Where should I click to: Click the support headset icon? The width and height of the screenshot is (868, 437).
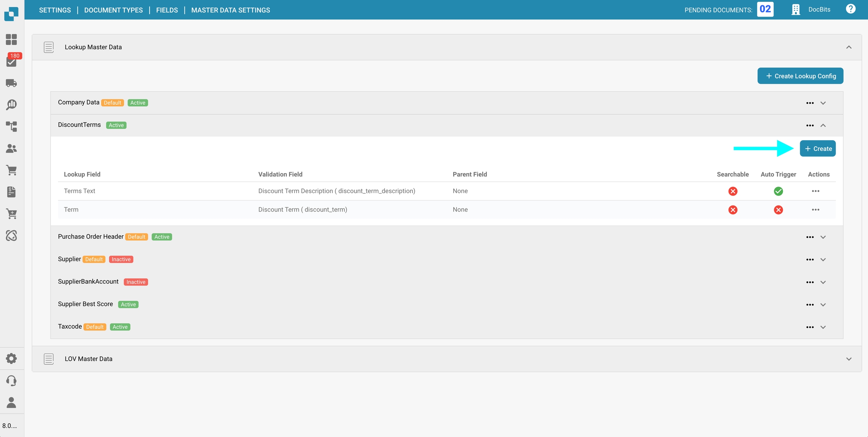(11, 380)
